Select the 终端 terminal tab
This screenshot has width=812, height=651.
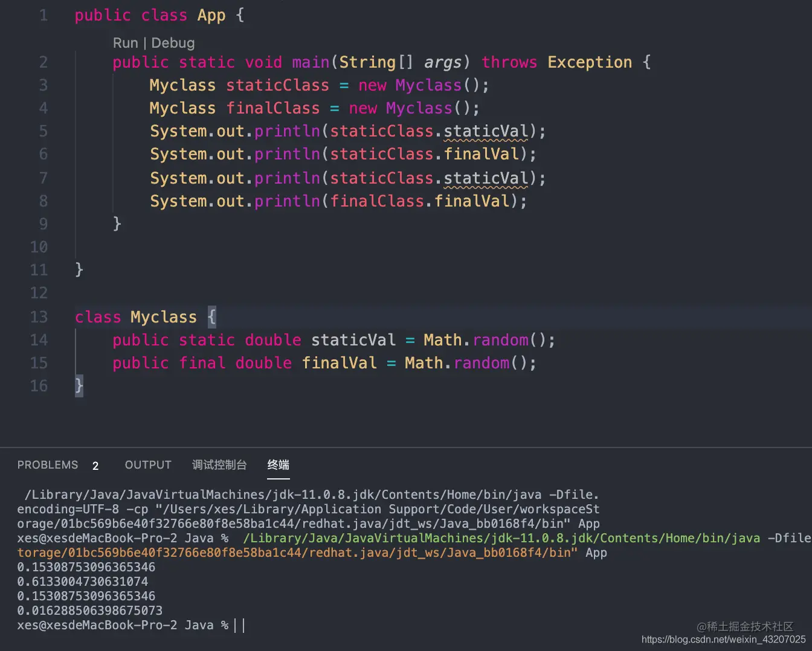pos(278,465)
